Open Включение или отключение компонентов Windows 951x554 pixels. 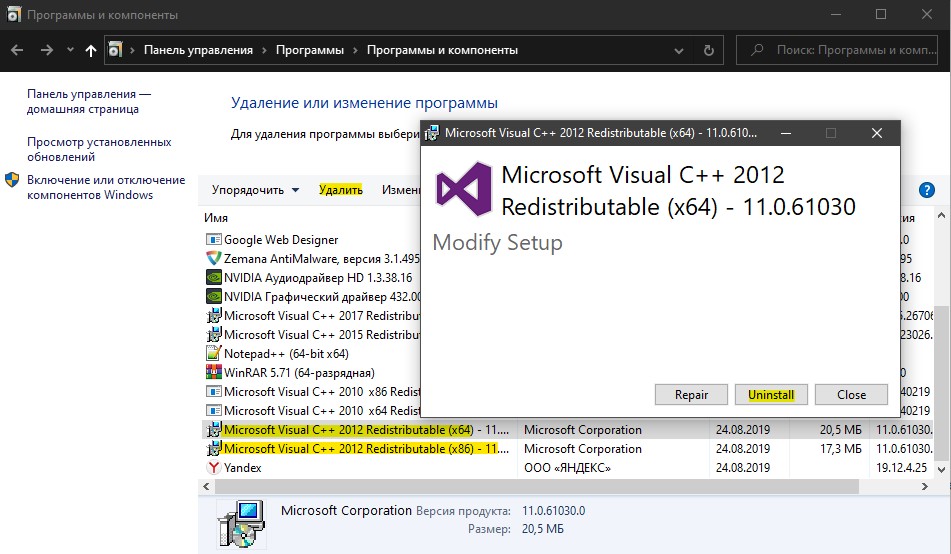(x=105, y=187)
